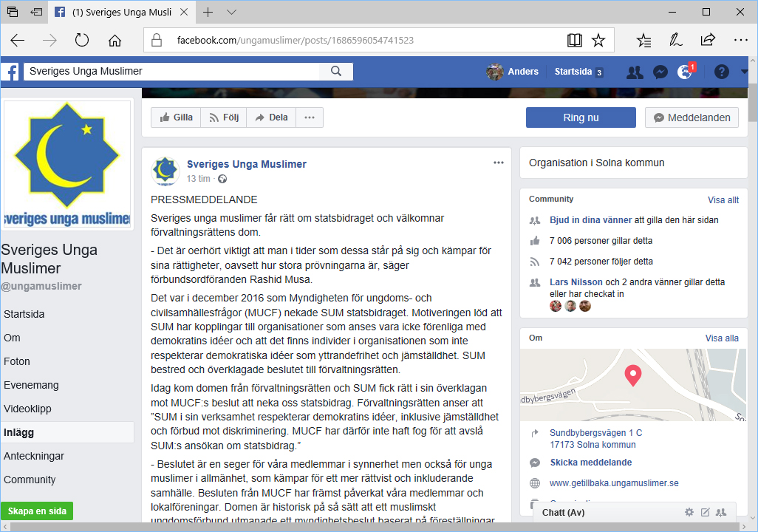
Task: Close the Sveriges Unga Musli tab
Action: (x=184, y=12)
